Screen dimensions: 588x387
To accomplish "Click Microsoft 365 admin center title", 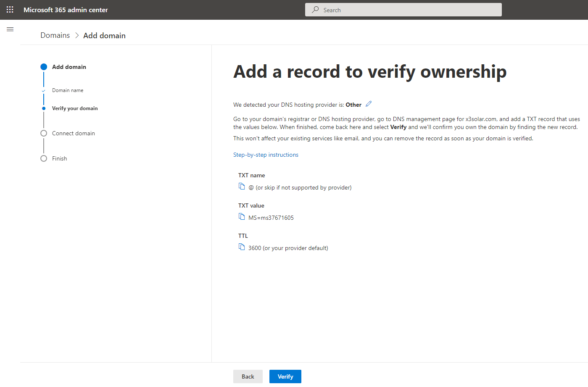I will coord(66,10).
